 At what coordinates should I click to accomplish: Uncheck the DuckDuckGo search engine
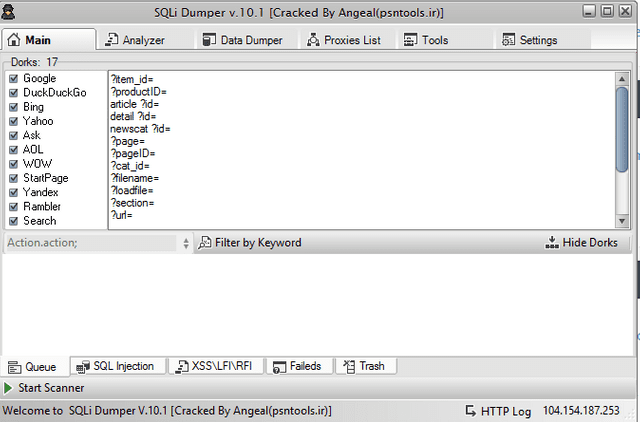13,93
